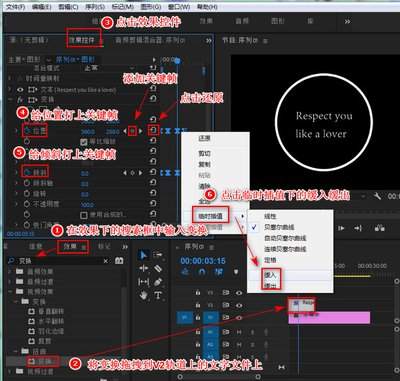Select the Razor tool

(x=158, y=268)
